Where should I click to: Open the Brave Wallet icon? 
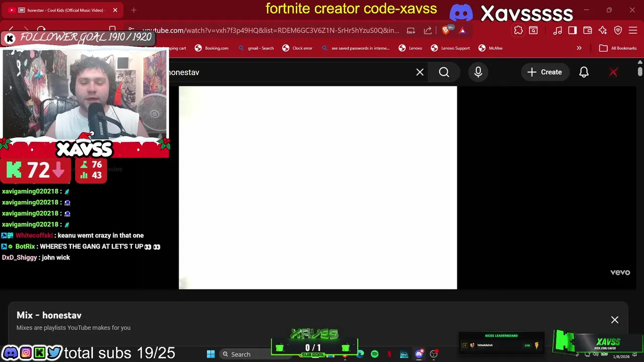point(588,31)
